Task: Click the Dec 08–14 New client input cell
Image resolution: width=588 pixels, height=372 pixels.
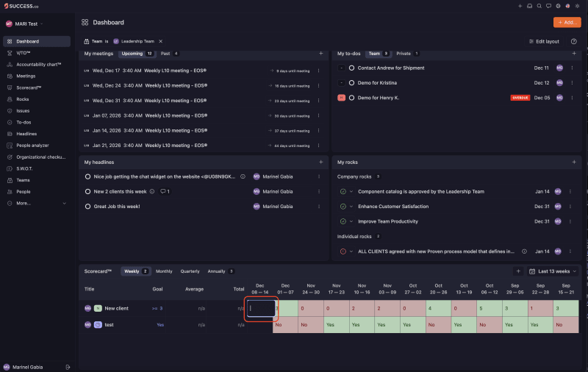Action: (x=261, y=308)
